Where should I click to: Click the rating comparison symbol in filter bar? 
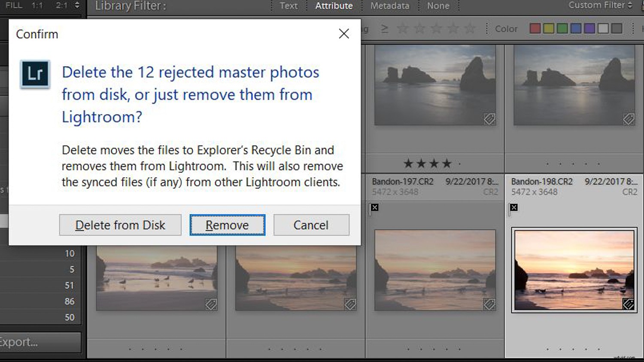(384, 28)
